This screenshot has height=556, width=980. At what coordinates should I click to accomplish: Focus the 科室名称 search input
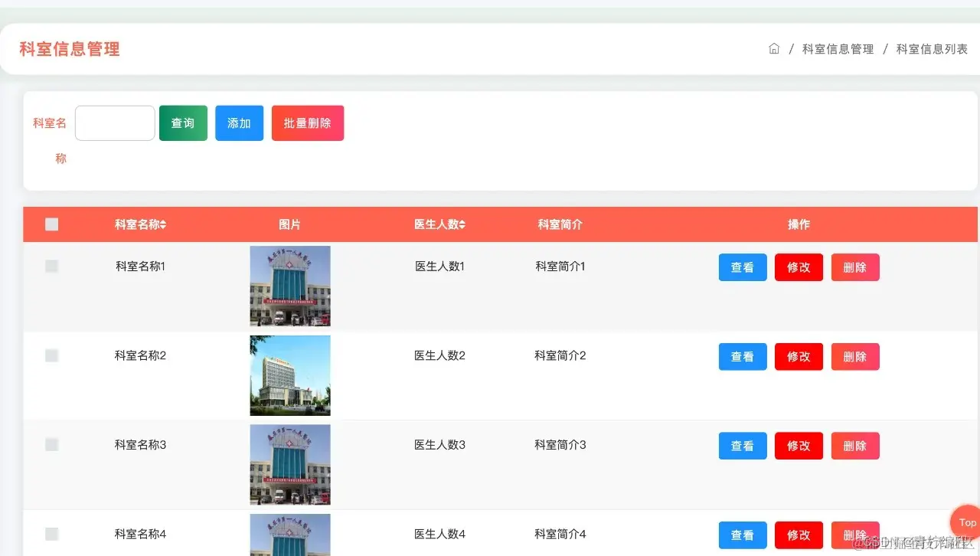pyautogui.click(x=115, y=123)
